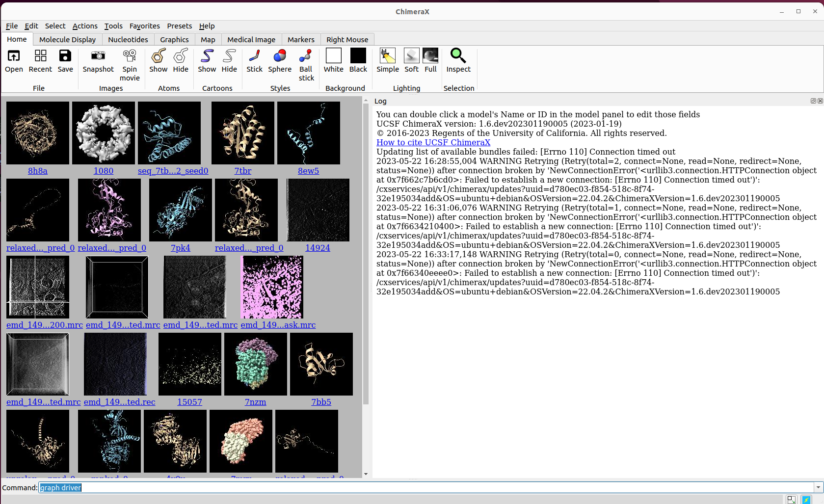The width and height of the screenshot is (824, 504).
Task: Open the 7nzm structure thumbnail
Action: (x=256, y=364)
